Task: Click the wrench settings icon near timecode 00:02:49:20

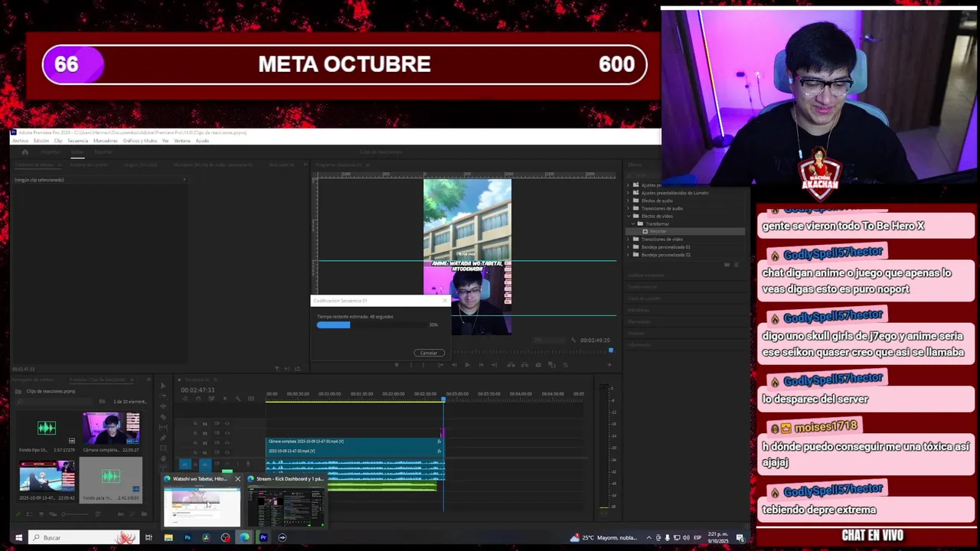Action: (x=573, y=340)
